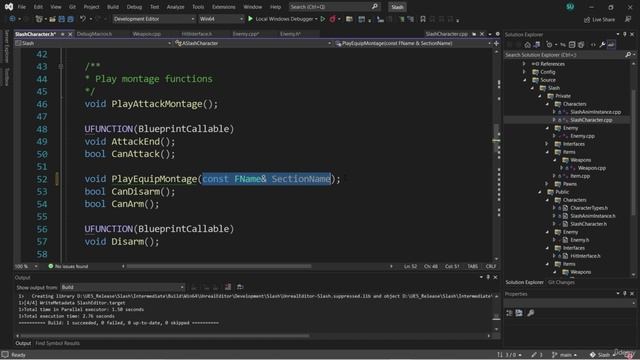Click Solution Explorer Home icon
Viewport: 640px width, 360px height.
[527, 45]
